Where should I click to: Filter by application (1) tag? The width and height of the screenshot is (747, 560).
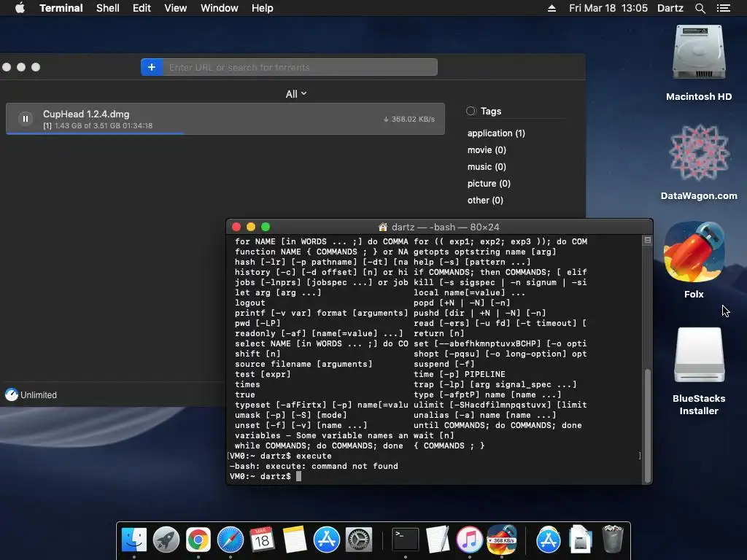click(496, 133)
